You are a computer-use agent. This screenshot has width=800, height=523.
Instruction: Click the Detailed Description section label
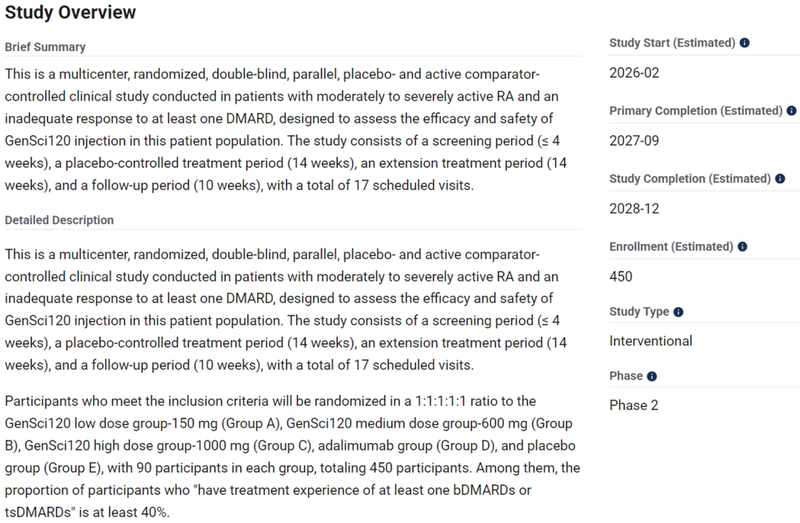tap(59, 220)
